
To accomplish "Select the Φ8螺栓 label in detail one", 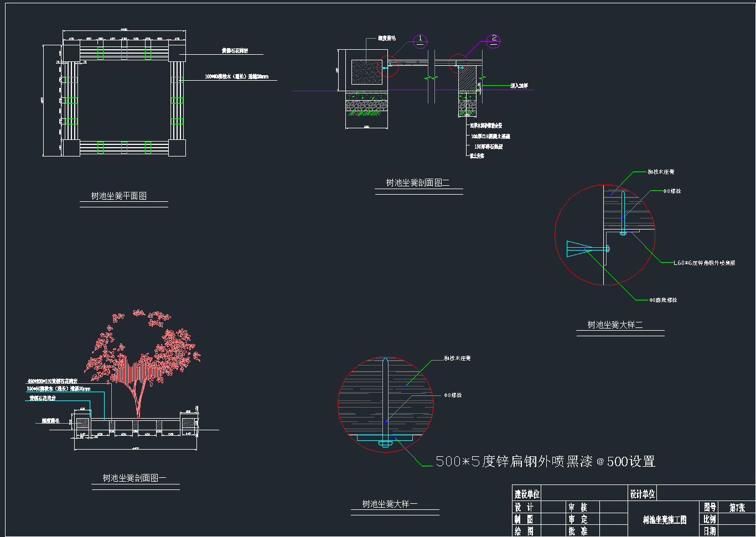I will tap(453, 395).
